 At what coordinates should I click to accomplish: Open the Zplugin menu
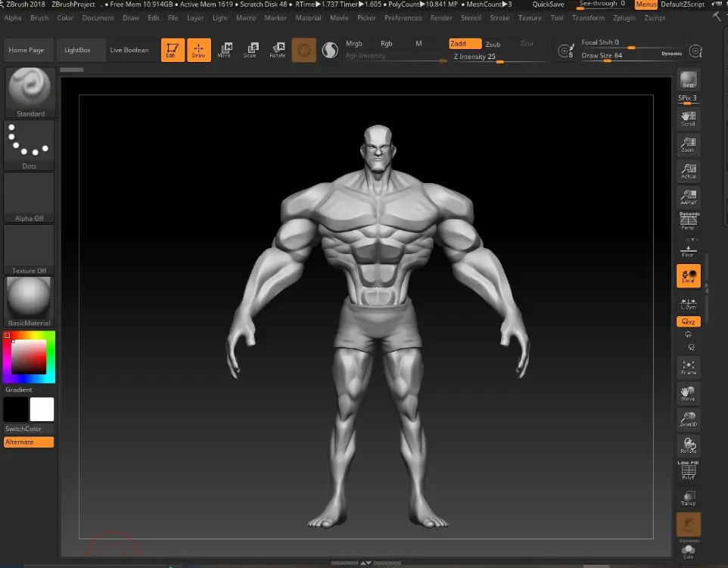click(x=624, y=18)
